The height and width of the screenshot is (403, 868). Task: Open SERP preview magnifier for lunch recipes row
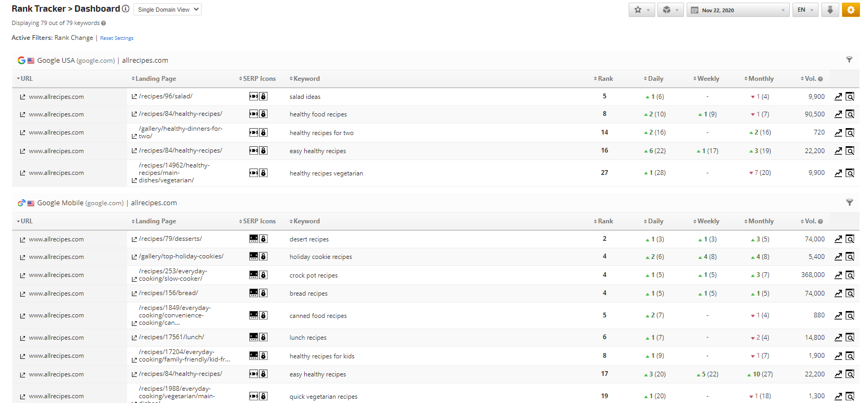click(850, 337)
